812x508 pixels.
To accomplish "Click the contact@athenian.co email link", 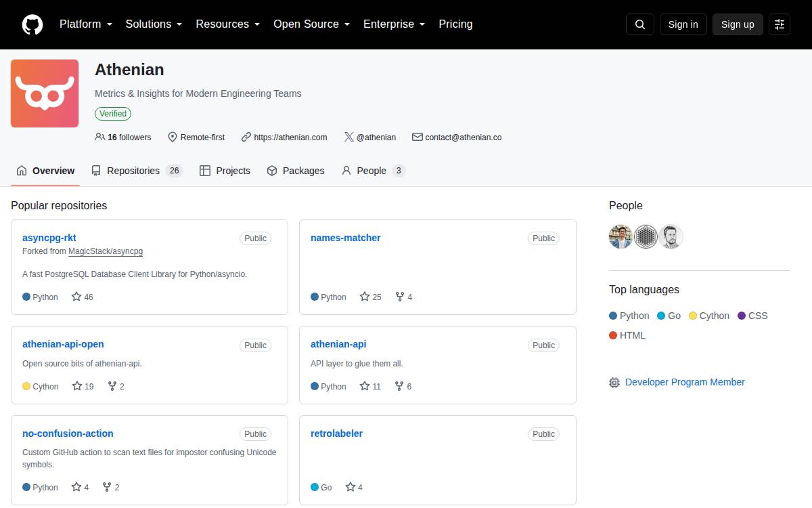I will click(464, 137).
